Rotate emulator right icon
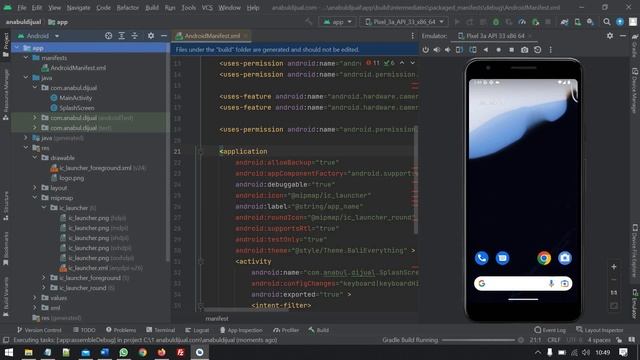Screen dimensions: 640x360 click(473, 49)
